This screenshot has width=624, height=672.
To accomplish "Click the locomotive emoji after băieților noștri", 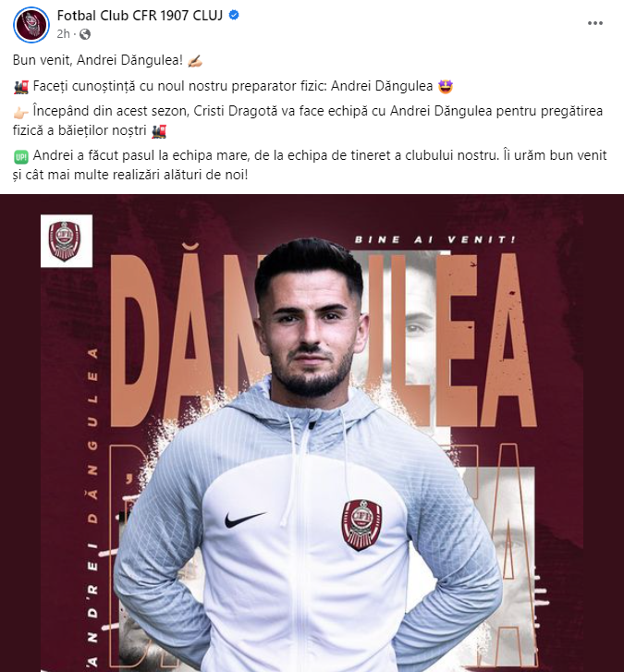I will (159, 130).
